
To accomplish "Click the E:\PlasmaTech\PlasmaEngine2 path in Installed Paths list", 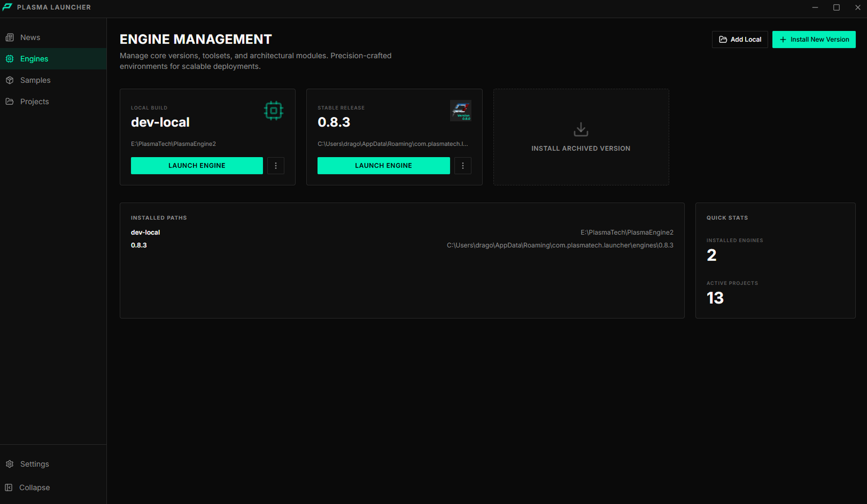I will [x=627, y=232].
